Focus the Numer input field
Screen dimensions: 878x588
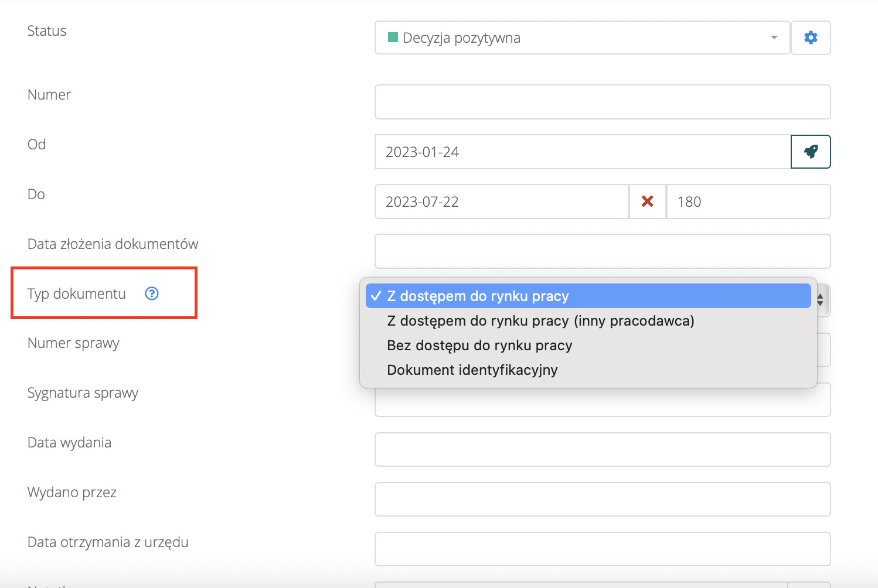pyautogui.click(x=602, y=102)
